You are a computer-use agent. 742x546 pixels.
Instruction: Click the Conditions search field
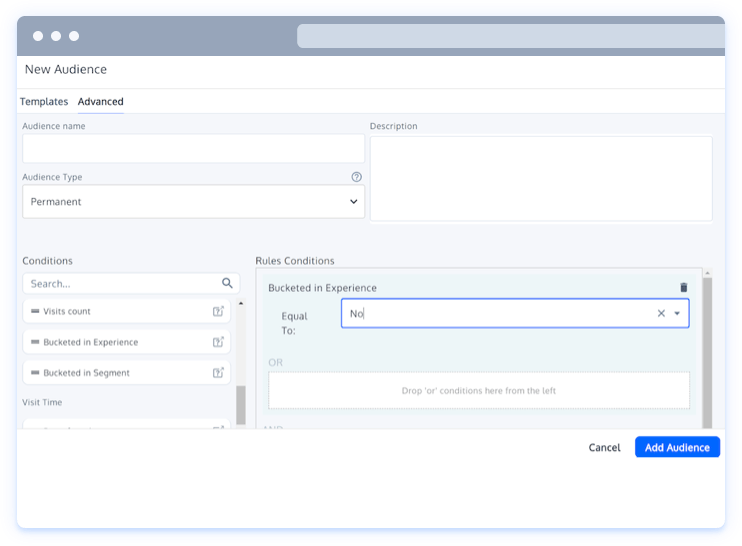pos(120,284)
